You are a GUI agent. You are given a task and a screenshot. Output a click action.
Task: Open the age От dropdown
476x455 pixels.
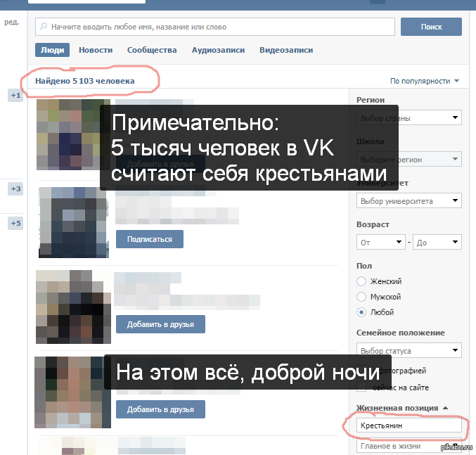point(380,242)
